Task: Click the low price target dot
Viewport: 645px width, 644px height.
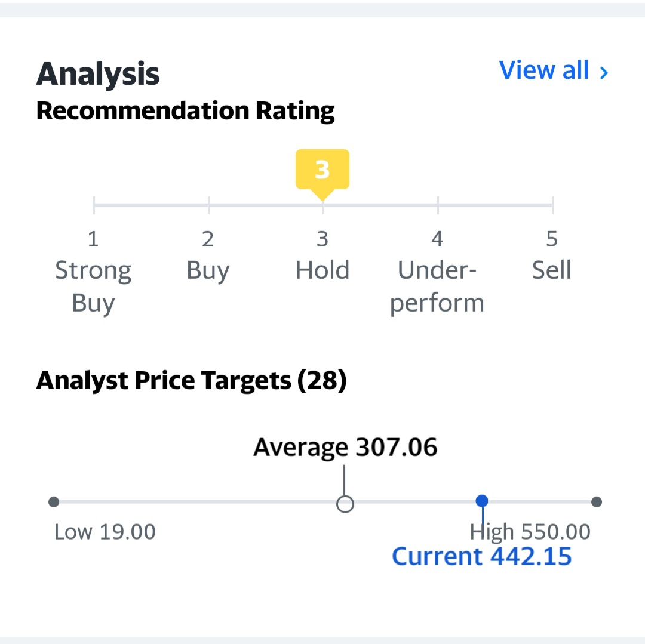Action: (54, 502)
